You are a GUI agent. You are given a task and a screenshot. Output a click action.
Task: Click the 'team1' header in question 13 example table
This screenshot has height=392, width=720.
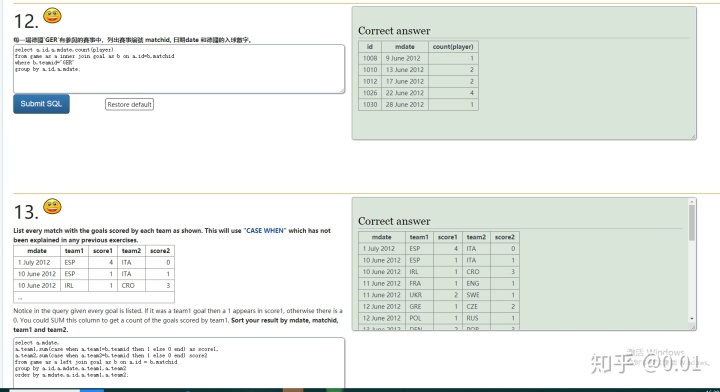tap(74, 251)
